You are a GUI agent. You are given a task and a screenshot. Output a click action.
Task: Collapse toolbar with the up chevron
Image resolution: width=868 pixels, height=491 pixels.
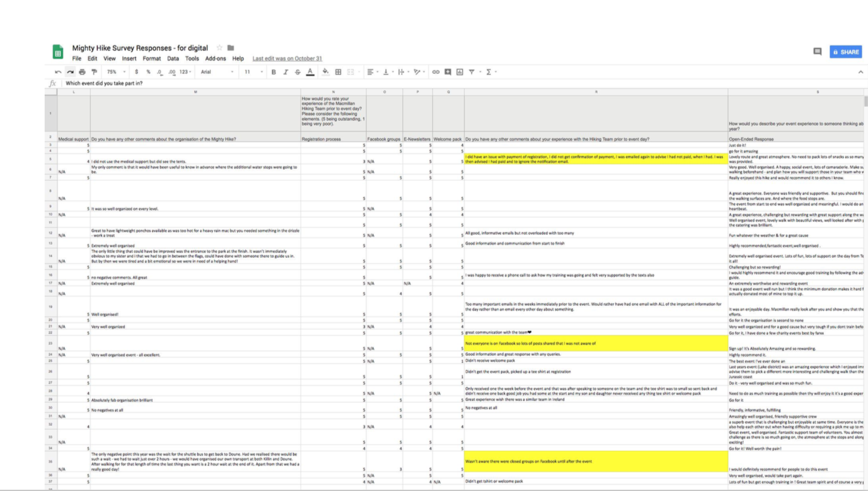pyautogui.click(x=860, y=72)
